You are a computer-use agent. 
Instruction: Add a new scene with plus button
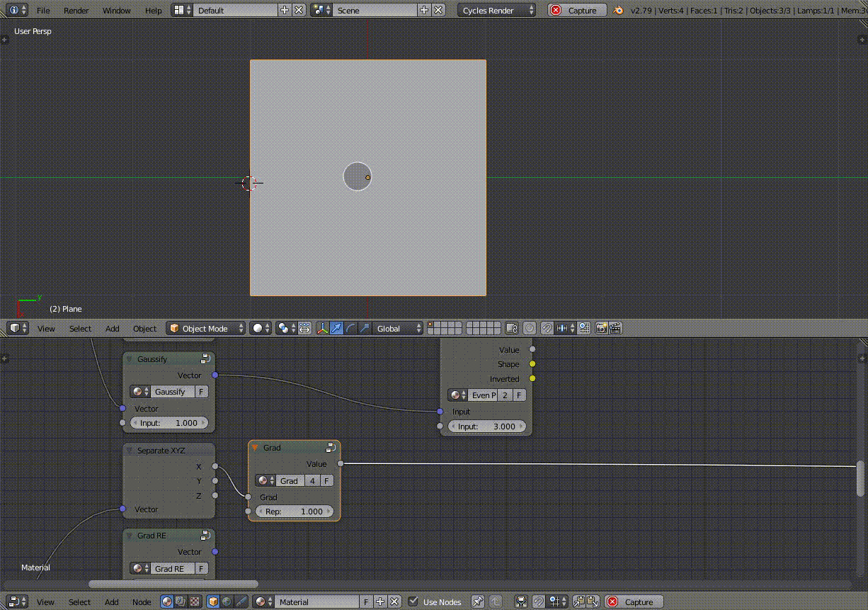423,11
